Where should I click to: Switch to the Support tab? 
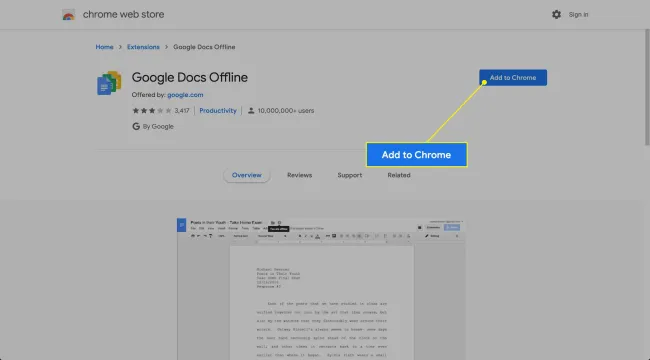coord(349,175)
